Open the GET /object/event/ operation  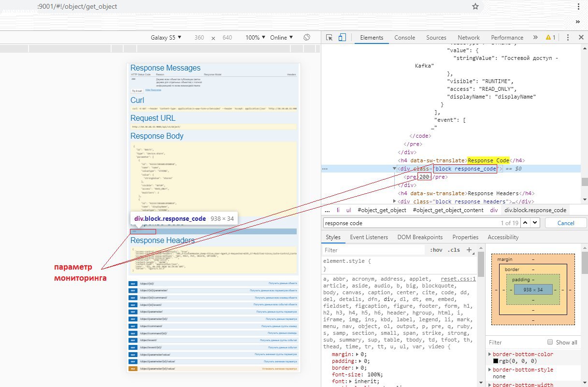(x=214, y=340)
